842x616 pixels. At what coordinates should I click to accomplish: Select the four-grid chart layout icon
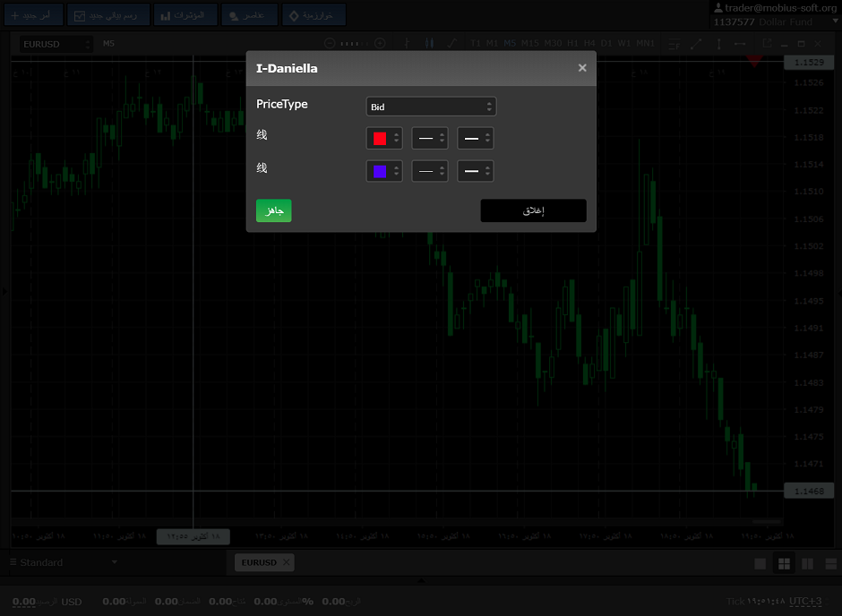click(x=784, y=563)
